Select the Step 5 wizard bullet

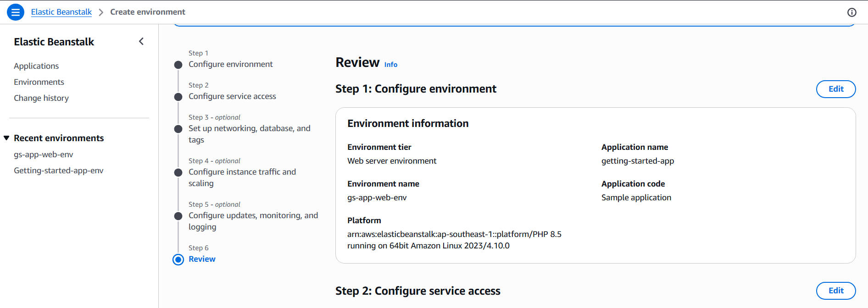click(178, 216)
